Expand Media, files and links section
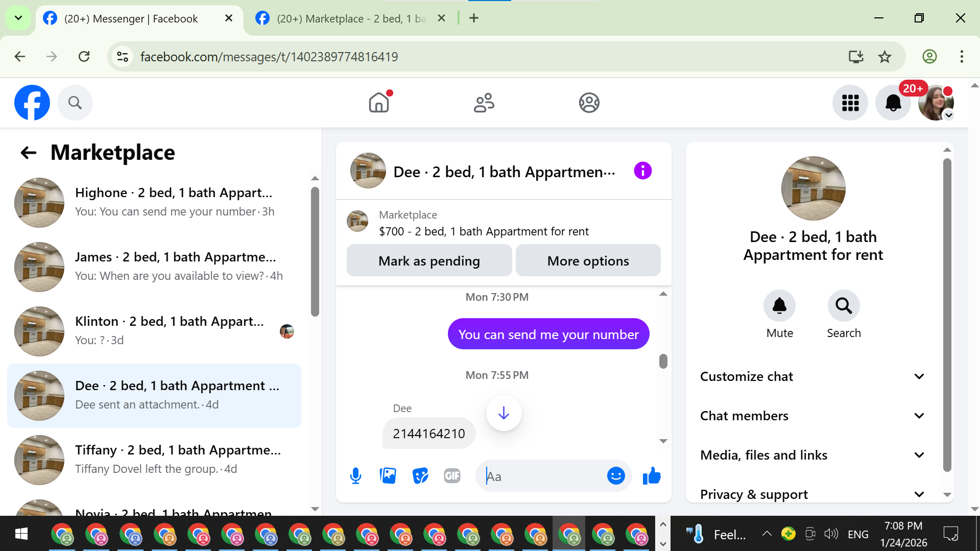 coord(813,455)
